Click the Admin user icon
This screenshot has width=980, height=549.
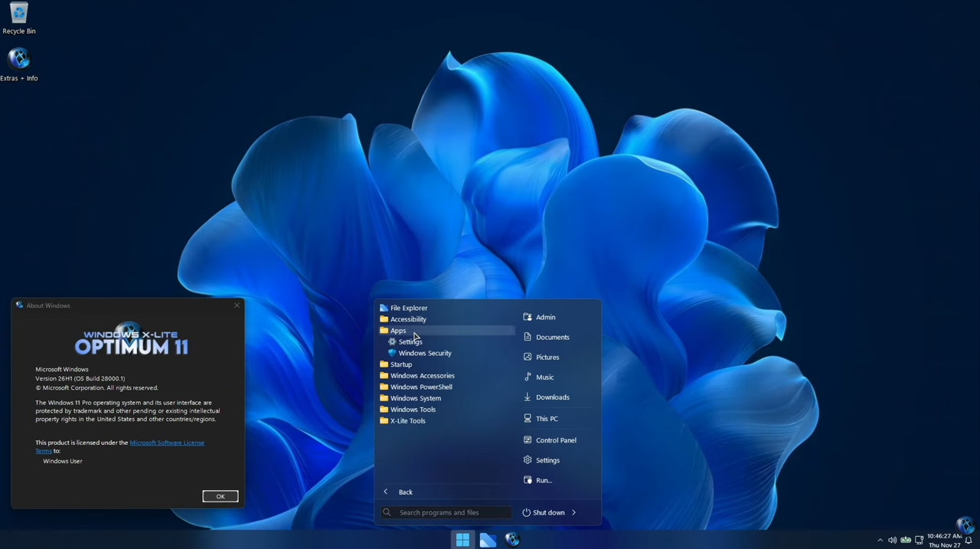point(528,317)
